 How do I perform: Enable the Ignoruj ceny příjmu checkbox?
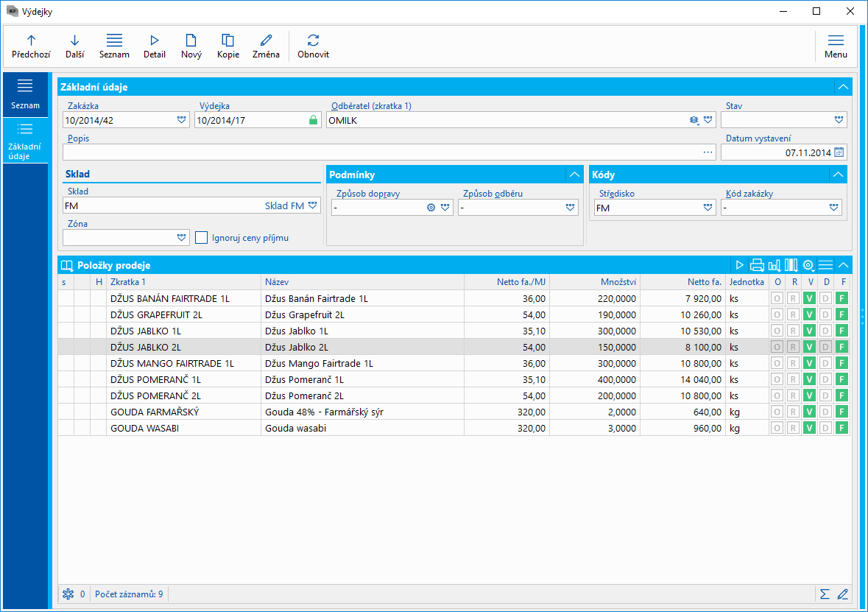tap(201, 237)
